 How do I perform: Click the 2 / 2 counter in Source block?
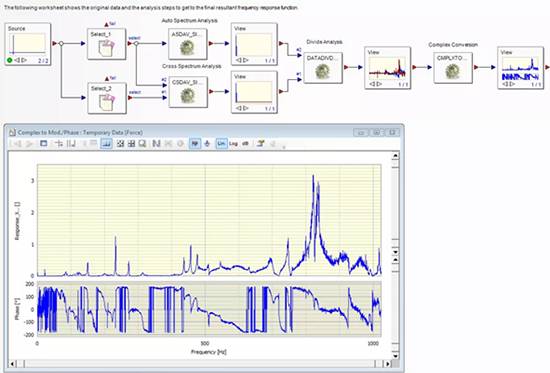(43, 61)
